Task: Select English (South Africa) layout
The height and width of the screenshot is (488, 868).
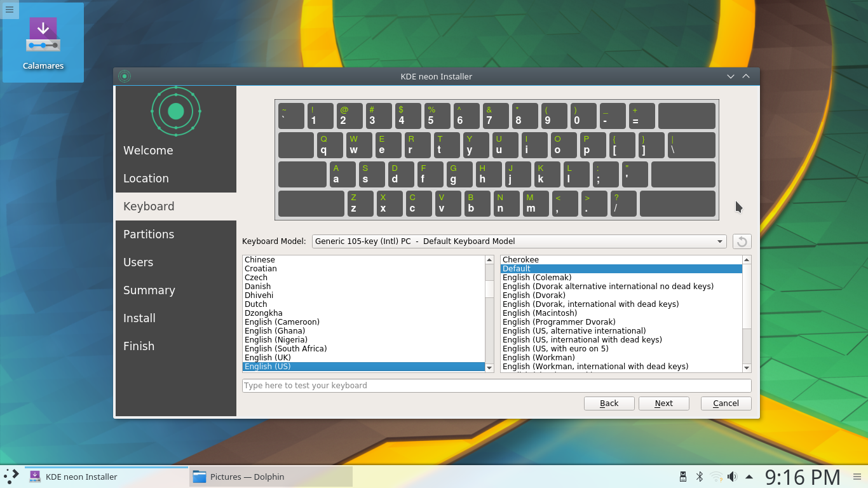Action: [363, 349]
